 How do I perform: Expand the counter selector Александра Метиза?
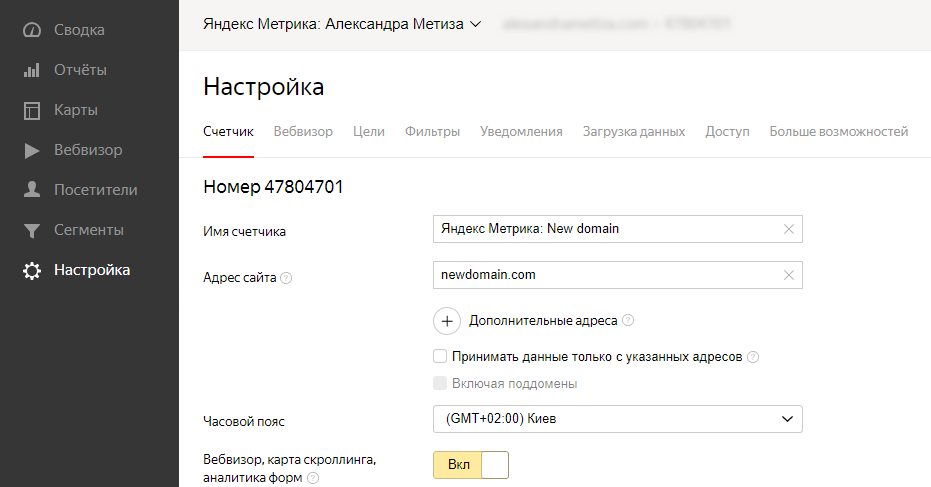tap(341, 24)
